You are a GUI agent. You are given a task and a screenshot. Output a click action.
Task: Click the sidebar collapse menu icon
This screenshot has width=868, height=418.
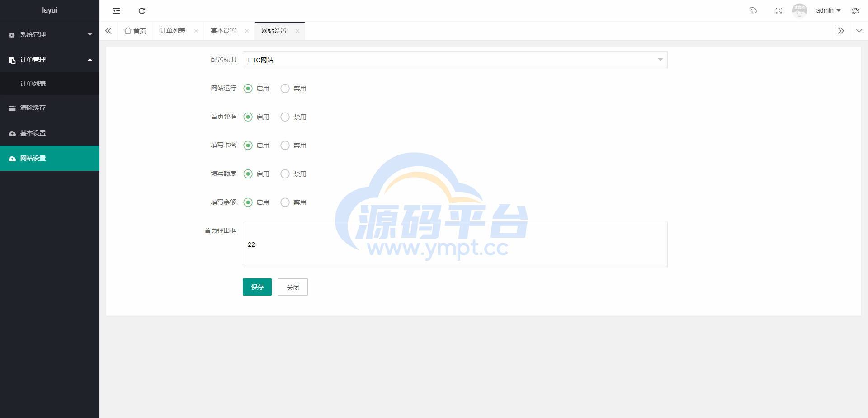[x=117, y=11]
